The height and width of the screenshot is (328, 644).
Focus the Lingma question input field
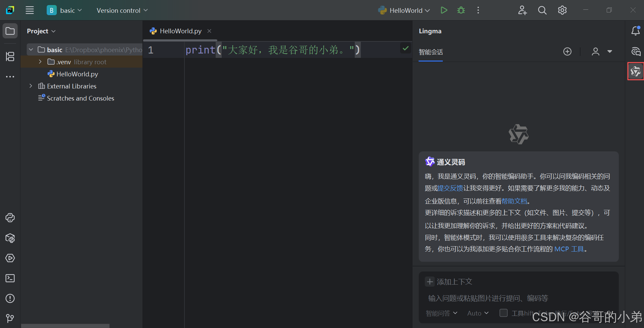(519, 298)
